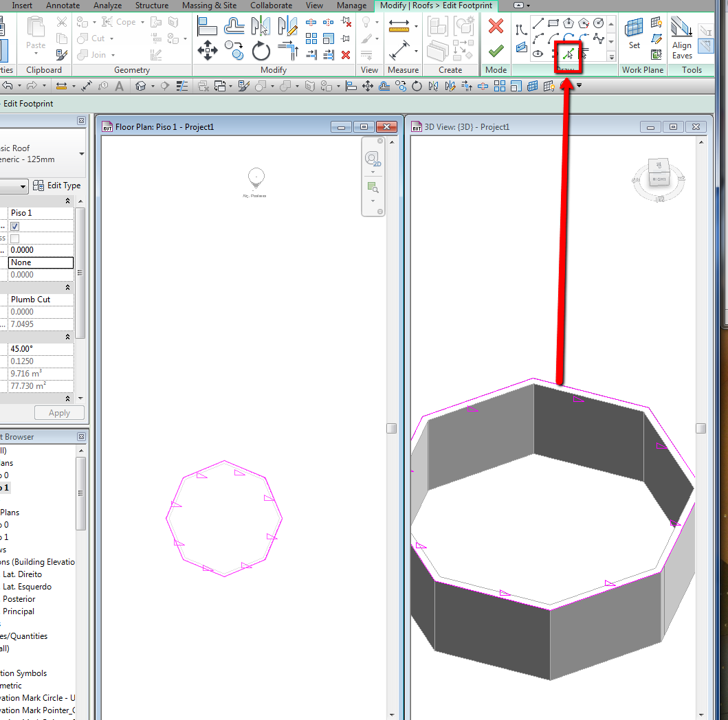The image size is (728, 720).
Task: Open the Annotate ribbon tab
Action: click(63, 5)
